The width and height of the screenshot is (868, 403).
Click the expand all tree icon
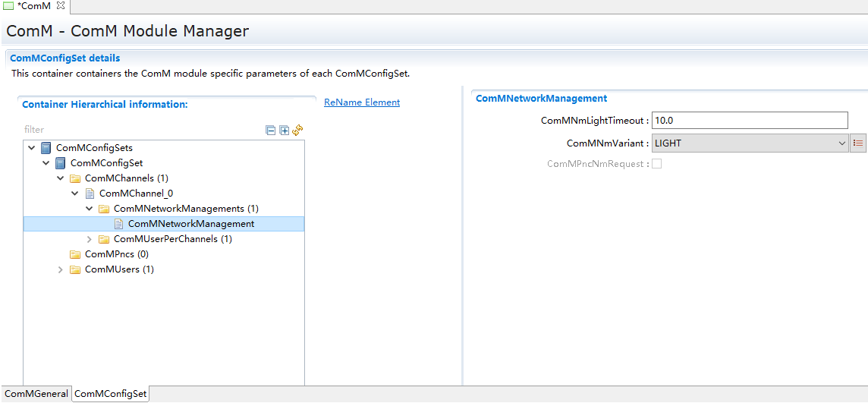click(285, 131)
